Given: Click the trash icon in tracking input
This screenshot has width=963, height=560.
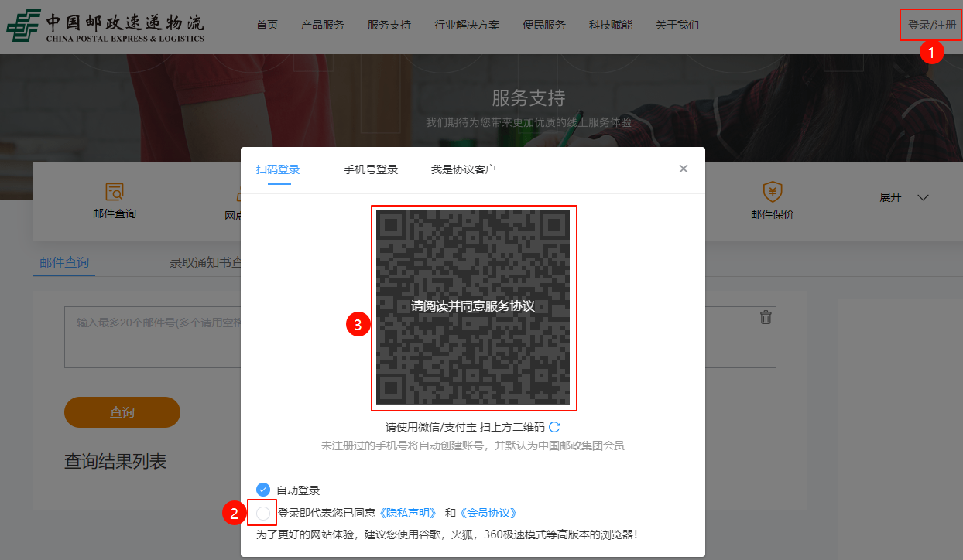Looking at the screenshot, I should pyautogui.click(x=766, y=317).
